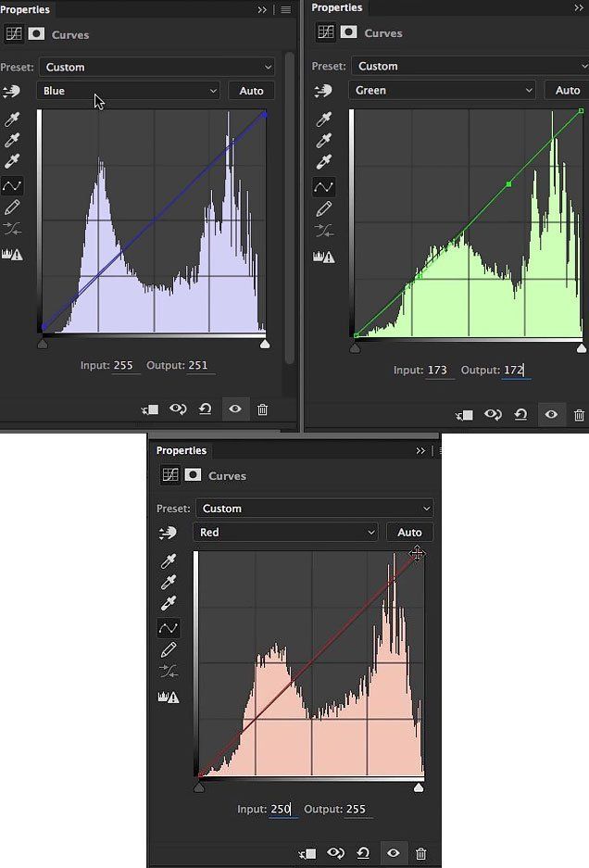Image resolution: width=589 pixels, height=868 pixels.
Task: Select the edit points curve tool in the Red panel
Action: click(169, 628)
